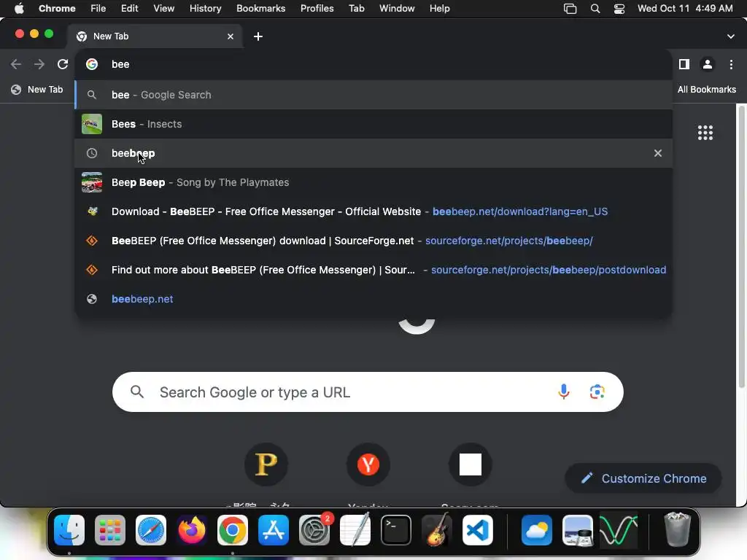The image size is (747, 560).
Task: Click Stage Manager windows icon in menu bar
Action: [x=570, y=9]
